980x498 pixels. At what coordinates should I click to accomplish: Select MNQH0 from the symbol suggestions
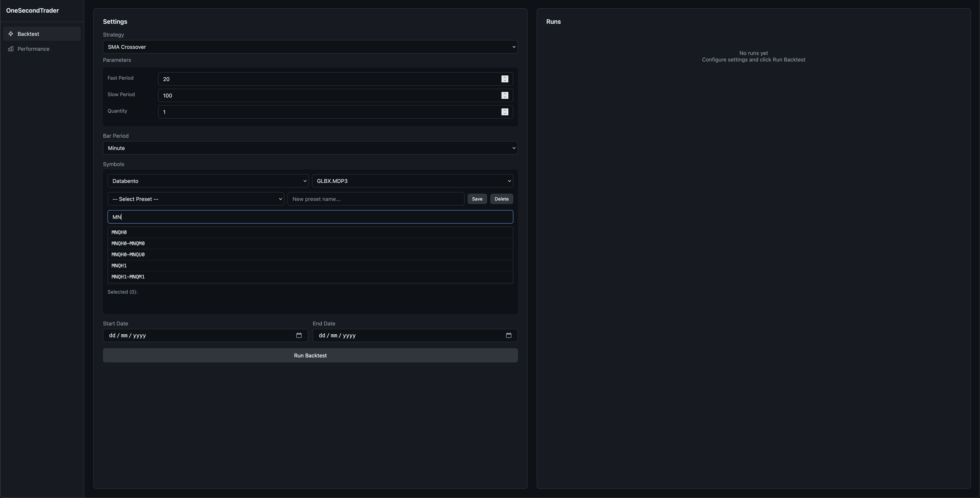(119, 232)
